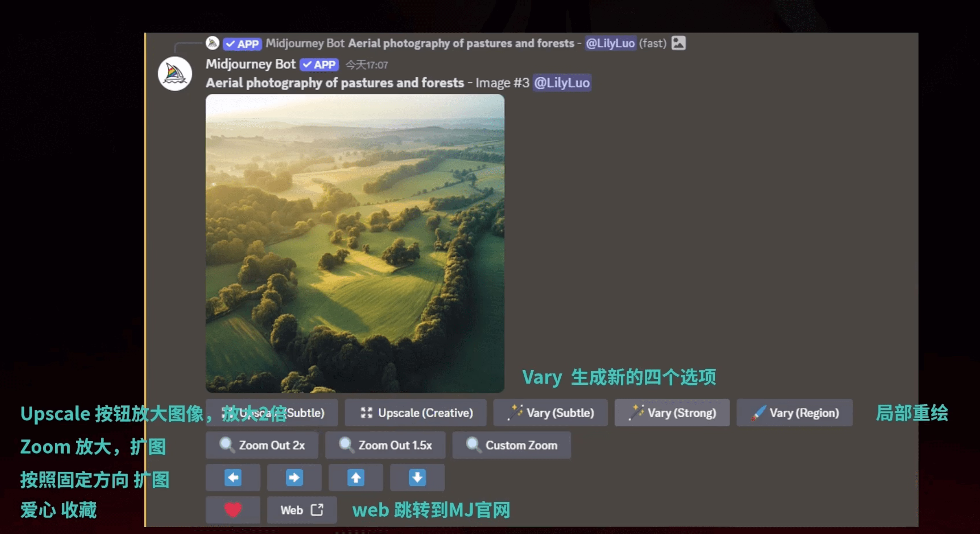Click Zoom Out 2x
The width and height of the screenshot is (980, 534).
coord(262,445)
